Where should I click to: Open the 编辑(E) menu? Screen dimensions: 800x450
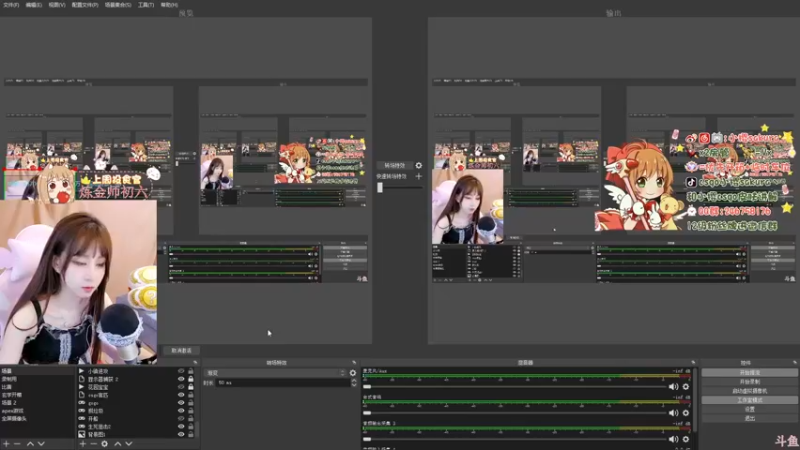[34, 5]
